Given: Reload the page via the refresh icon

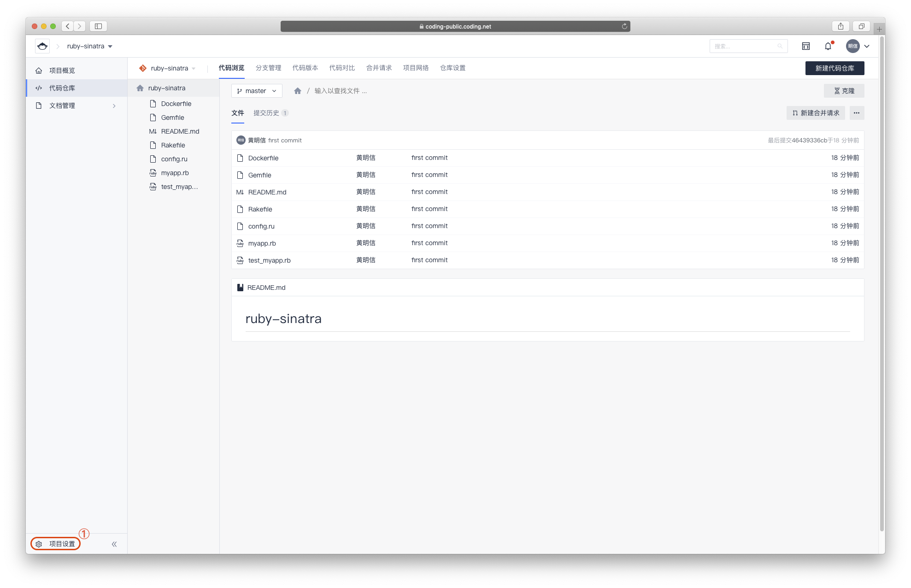Looking at the screenshot, I should coord(624,26).
